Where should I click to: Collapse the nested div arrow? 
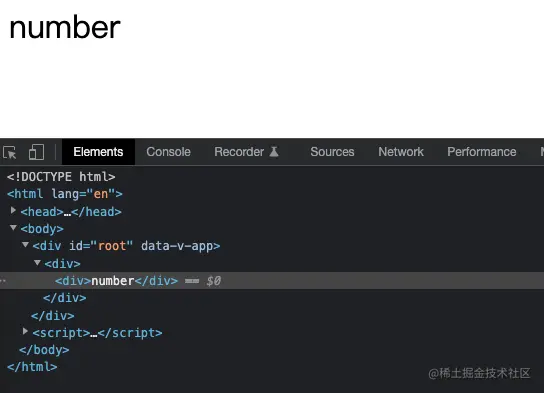point(37,263)
